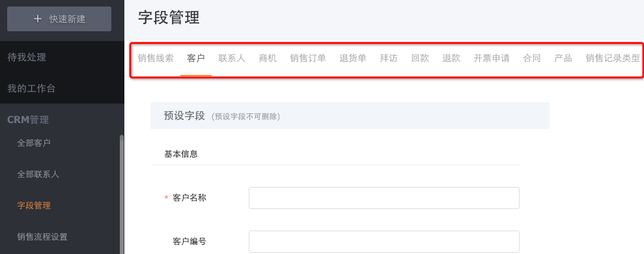Image resolution: width=644 pixels, height=254 pixels.
Task: Click the 快速新建 plus button
Action: (59, 19)
